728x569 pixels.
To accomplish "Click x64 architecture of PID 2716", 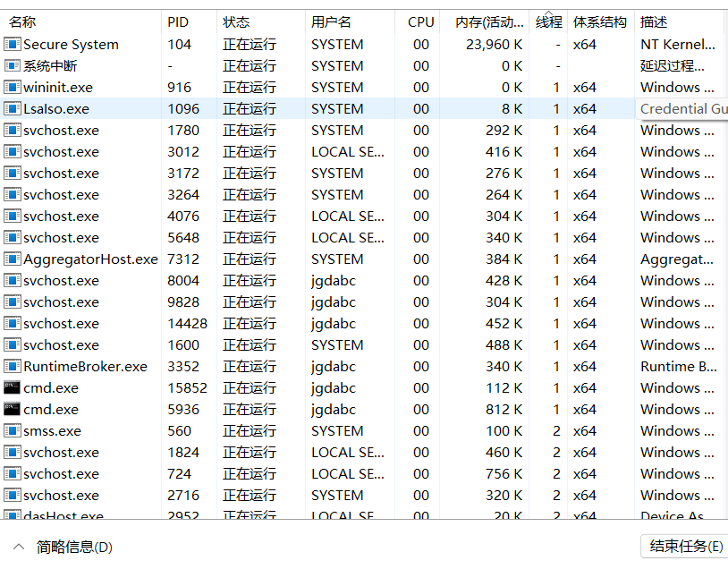I will click(585, 495).
